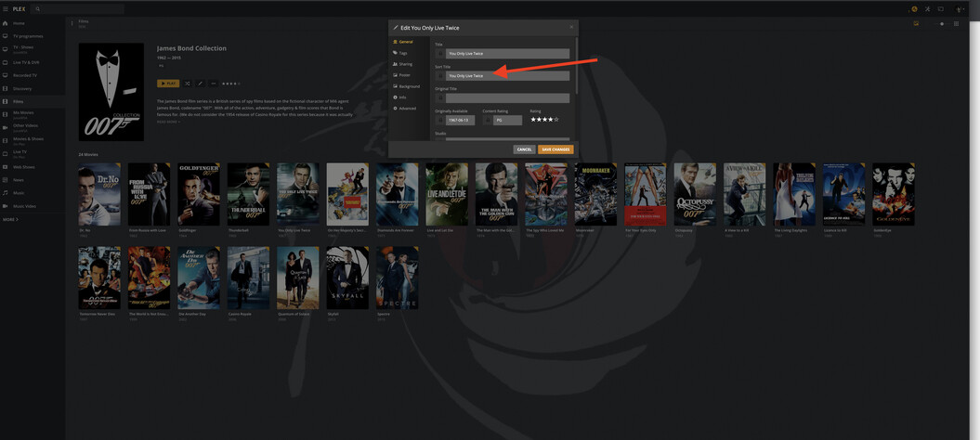Open settings wrench icon in header
Image resolution: width=980 pixels, height=440 pixels.
(927, 8)
